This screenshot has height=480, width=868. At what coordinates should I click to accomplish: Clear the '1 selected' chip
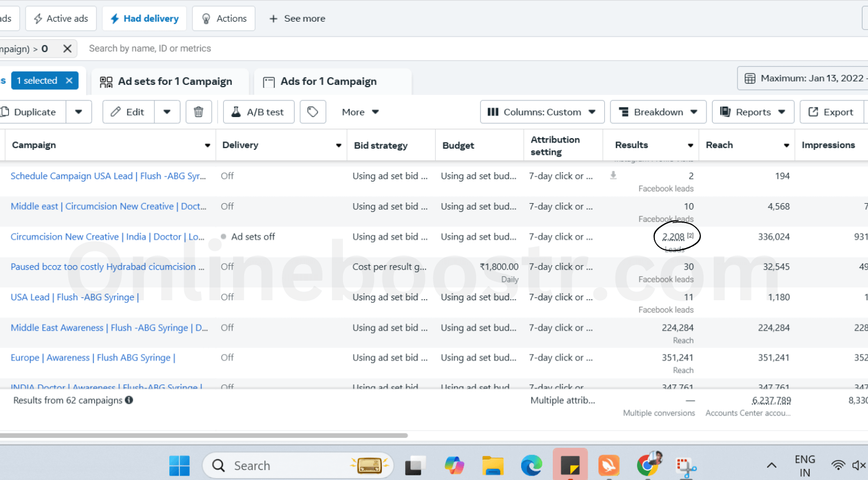(x=69, y=80)
